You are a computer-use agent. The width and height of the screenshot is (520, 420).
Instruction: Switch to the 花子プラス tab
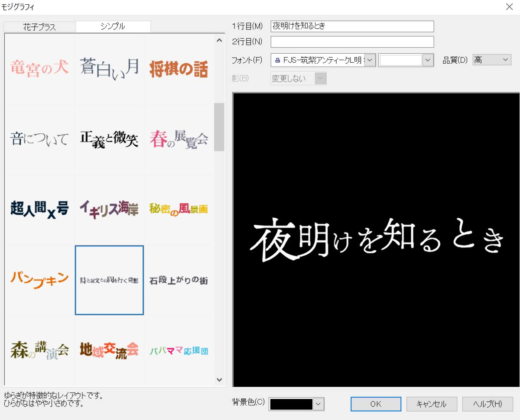click(39, 26)
